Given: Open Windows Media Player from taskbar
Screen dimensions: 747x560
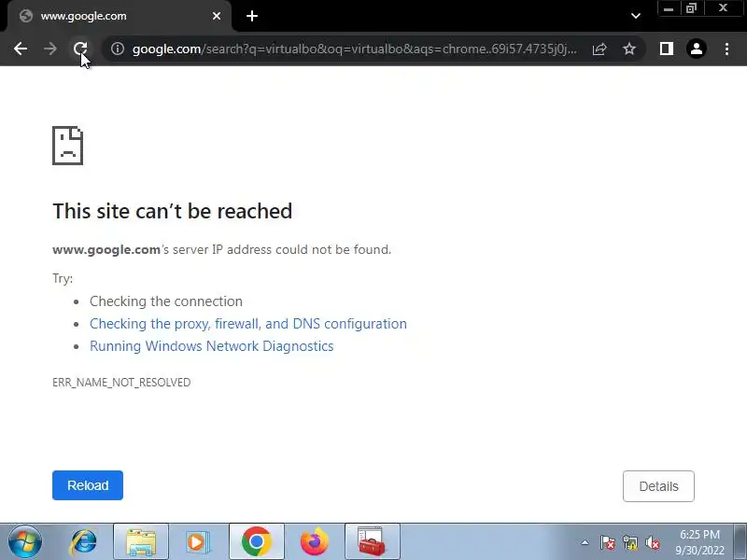Looking at the screenshot, I should pyautogui.click(x=196, y=542).
